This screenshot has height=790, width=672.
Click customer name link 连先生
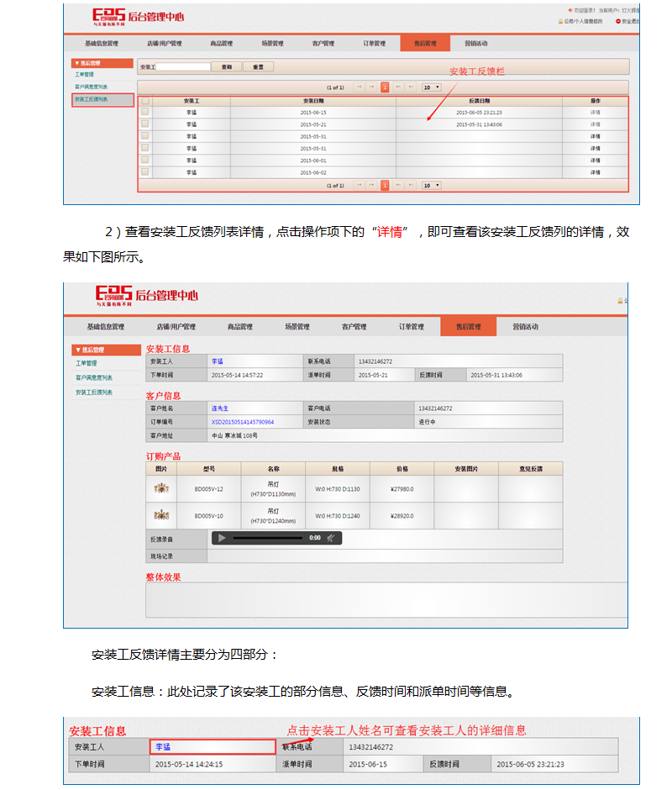coord(219,408)
